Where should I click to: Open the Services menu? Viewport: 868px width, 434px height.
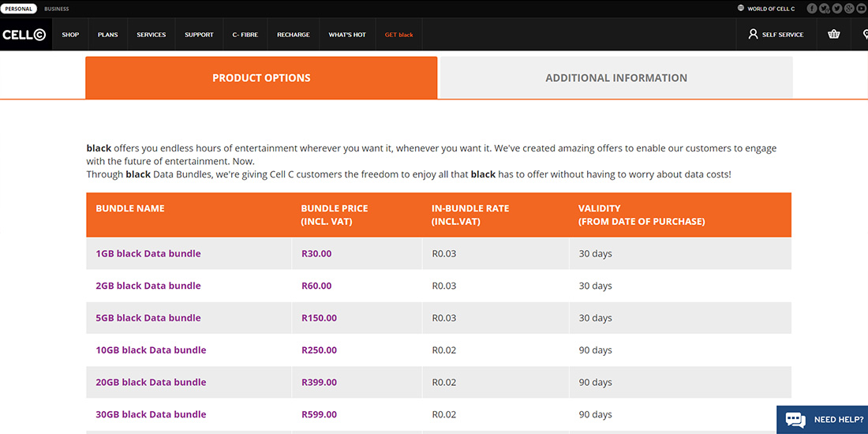click(152, 34)
